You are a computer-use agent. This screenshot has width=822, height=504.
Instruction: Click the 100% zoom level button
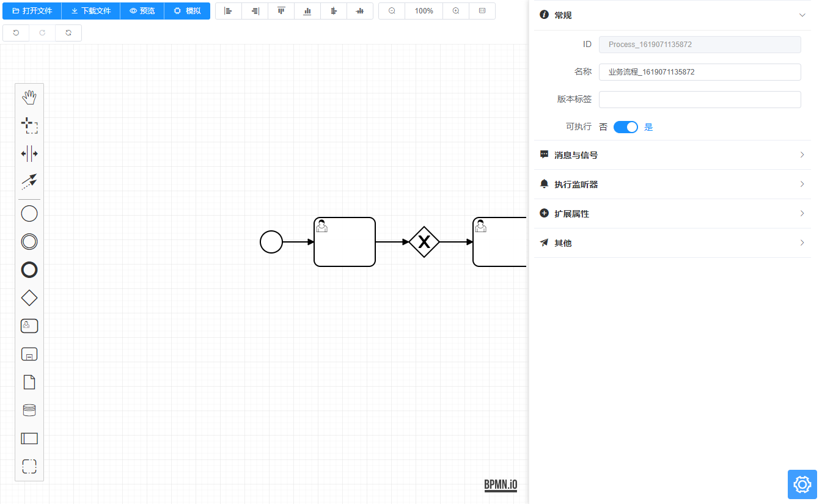[x=424, y=11]
